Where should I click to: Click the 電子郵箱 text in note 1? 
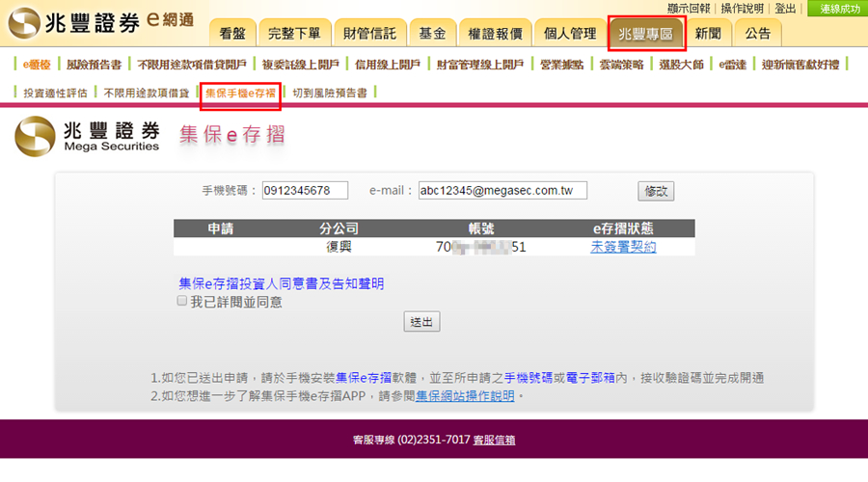(590, 378)
